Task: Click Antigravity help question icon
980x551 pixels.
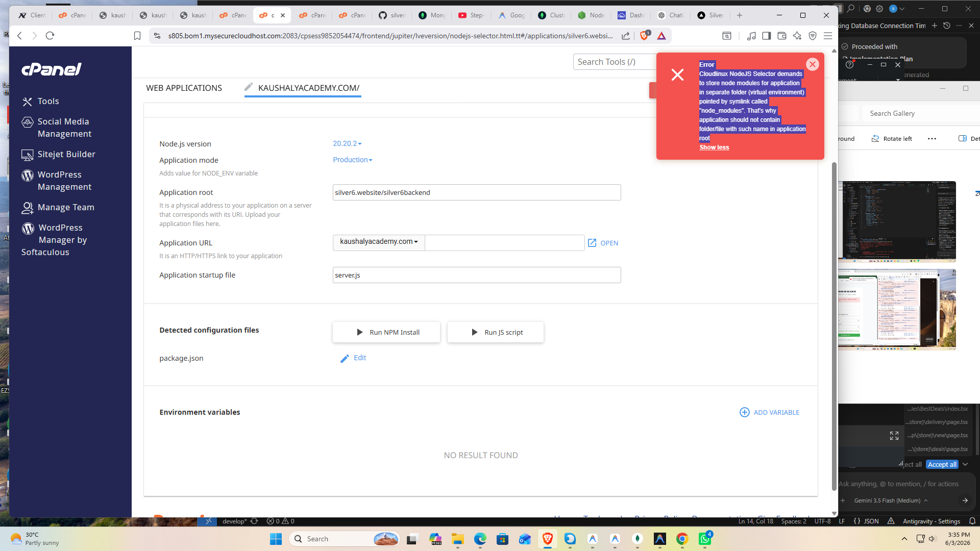Action: click(x=849, y=65)
